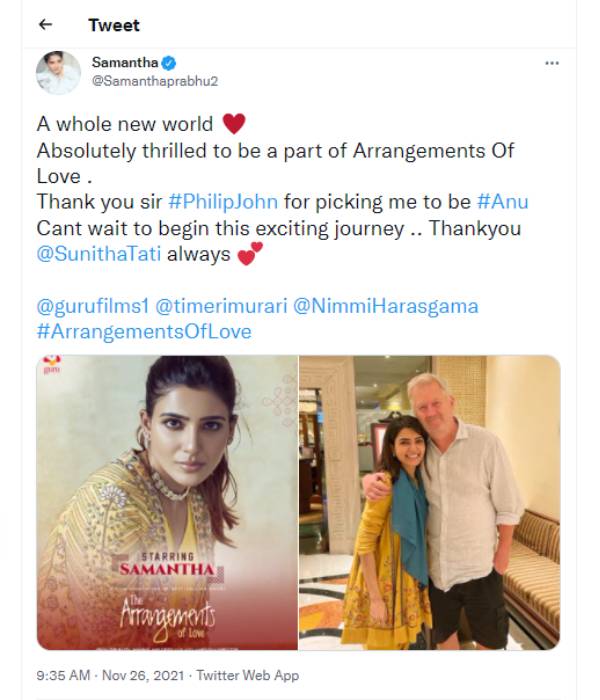Click the red heart emoji
The width and height of the screenshot is (600, 700).
click(x=234, y=124)
